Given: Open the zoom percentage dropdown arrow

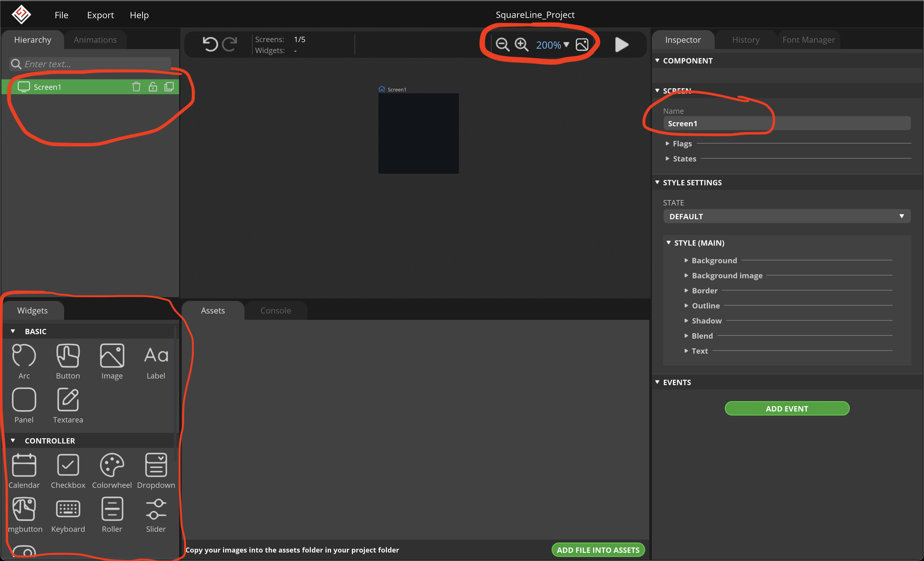Looking at the screenshot, I should click(566, 45).
